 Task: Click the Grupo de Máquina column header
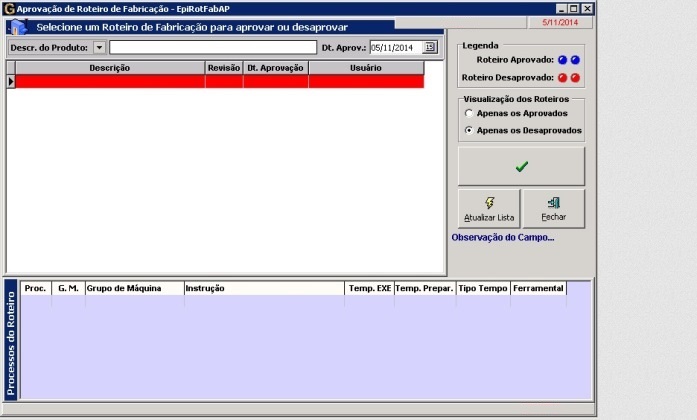pyautogui.click(x=135, y=288)
